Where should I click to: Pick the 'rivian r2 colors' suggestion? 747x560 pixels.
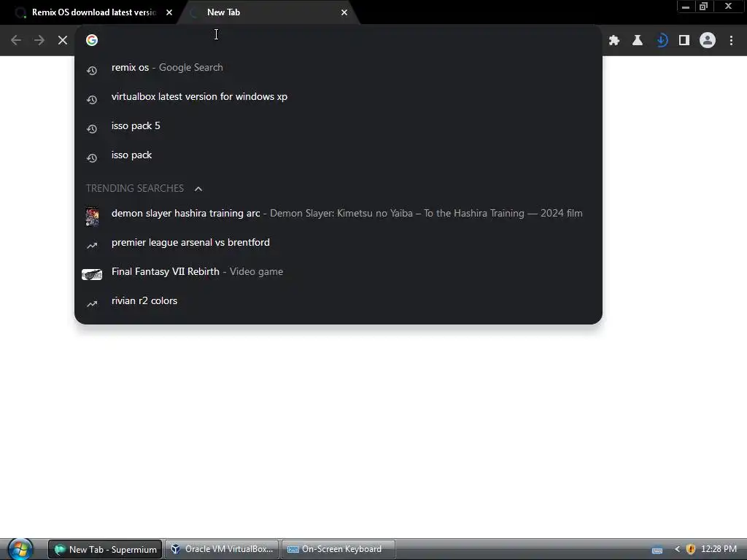click(x=338, y=301)
